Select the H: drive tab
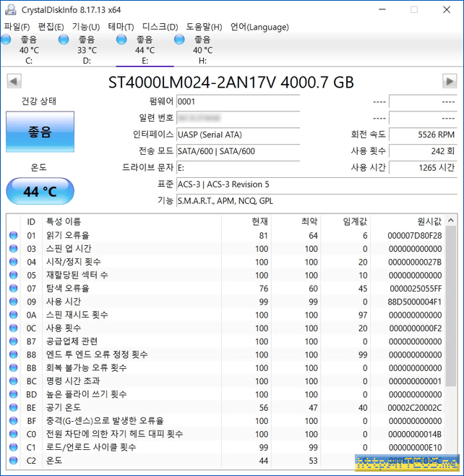 tap(202, 50)
